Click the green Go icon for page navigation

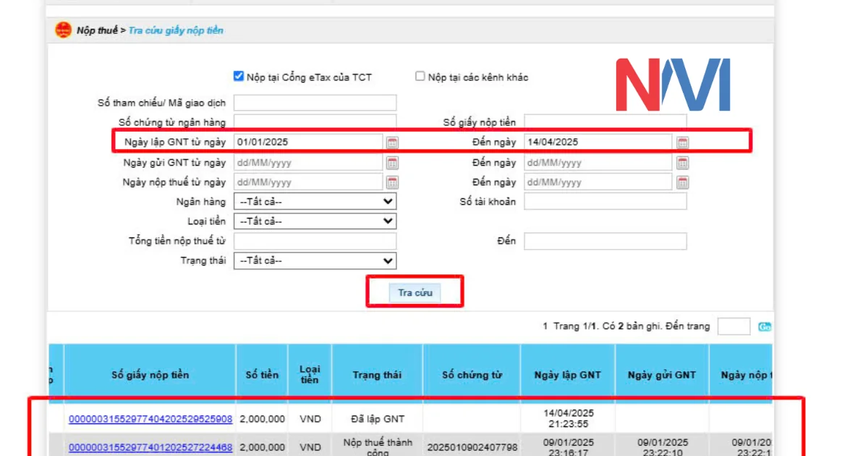766,326
